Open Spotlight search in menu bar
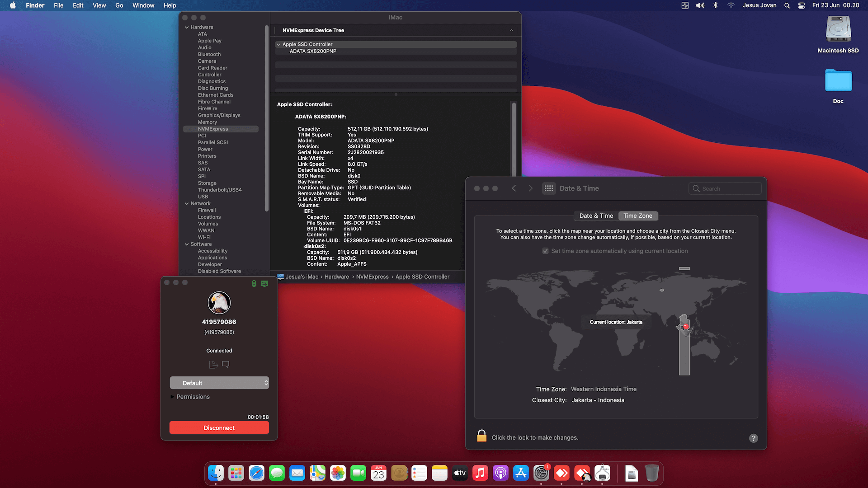 (787, 5)
